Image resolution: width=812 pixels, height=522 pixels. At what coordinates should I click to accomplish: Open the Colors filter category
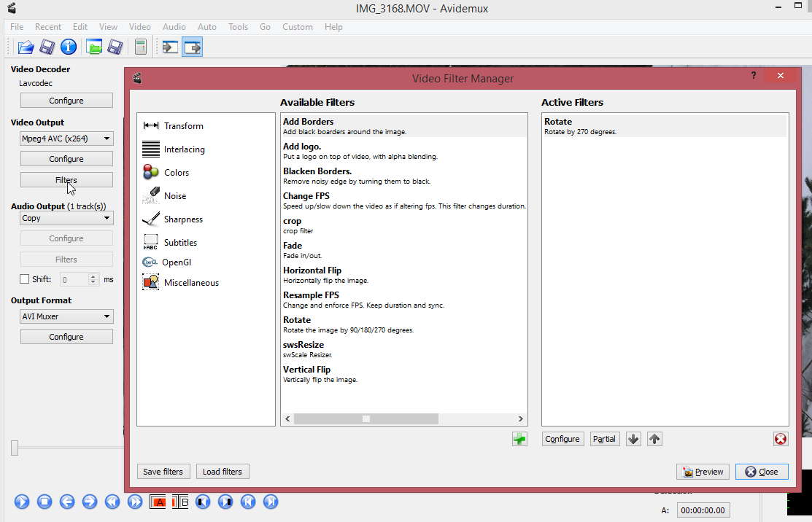coord(175,172)
